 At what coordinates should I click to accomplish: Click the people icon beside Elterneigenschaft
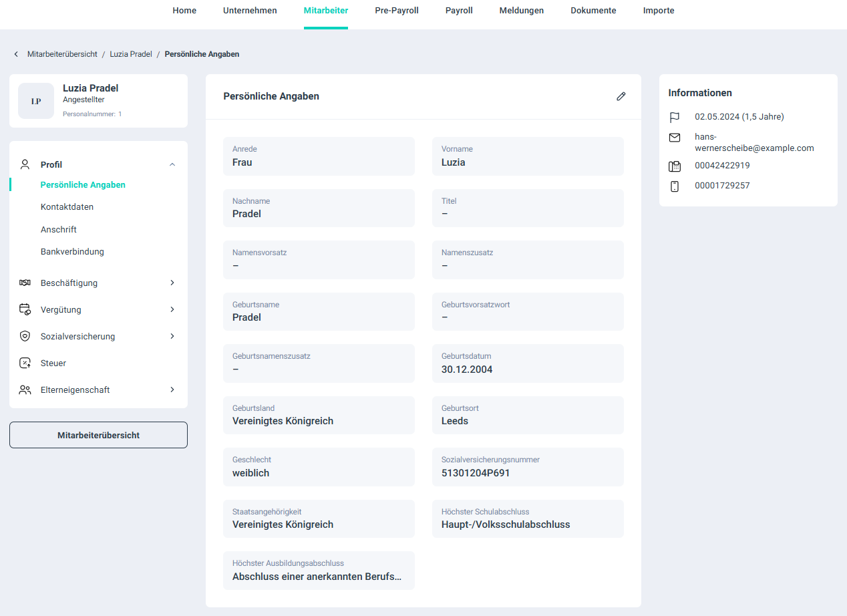[x=25, y=390]
